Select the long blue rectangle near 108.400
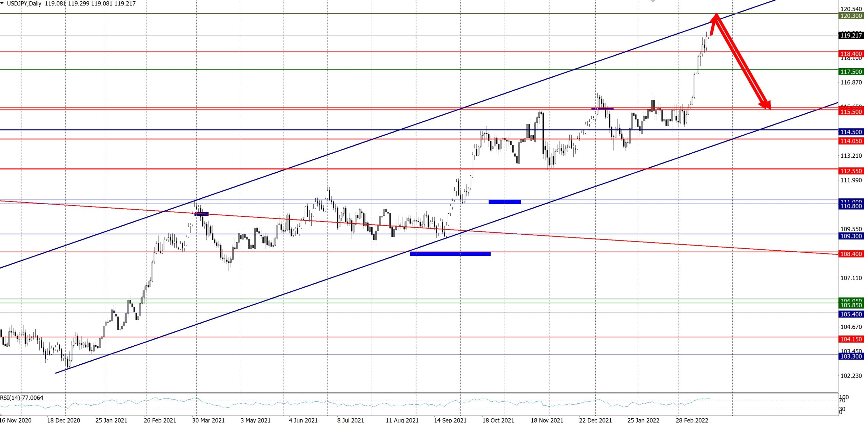868x423 pixels. pos(450,254)
